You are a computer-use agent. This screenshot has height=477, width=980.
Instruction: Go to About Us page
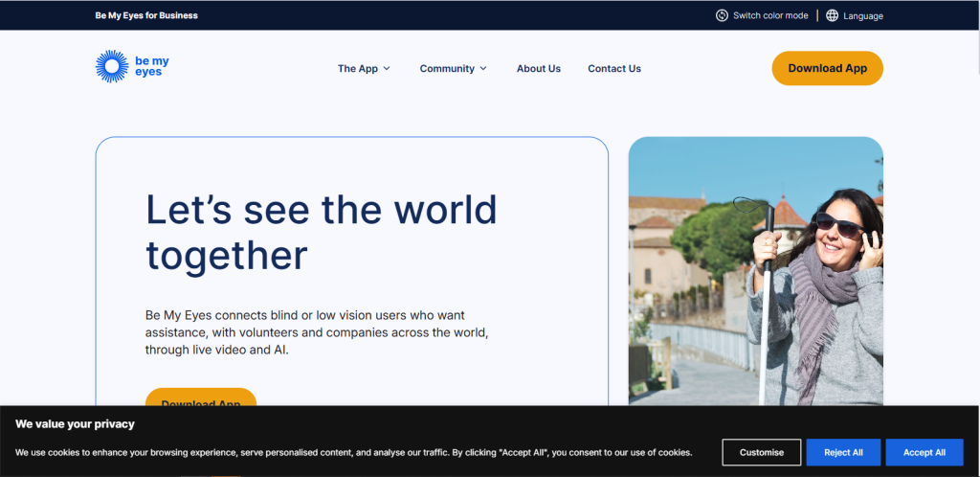click(539, 69)
